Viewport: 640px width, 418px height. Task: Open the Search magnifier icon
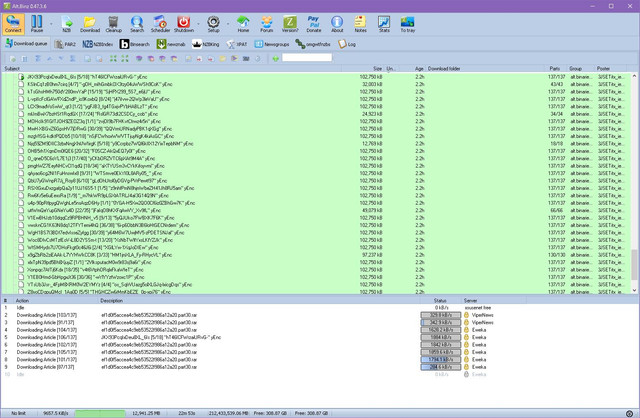coord(137,24)
